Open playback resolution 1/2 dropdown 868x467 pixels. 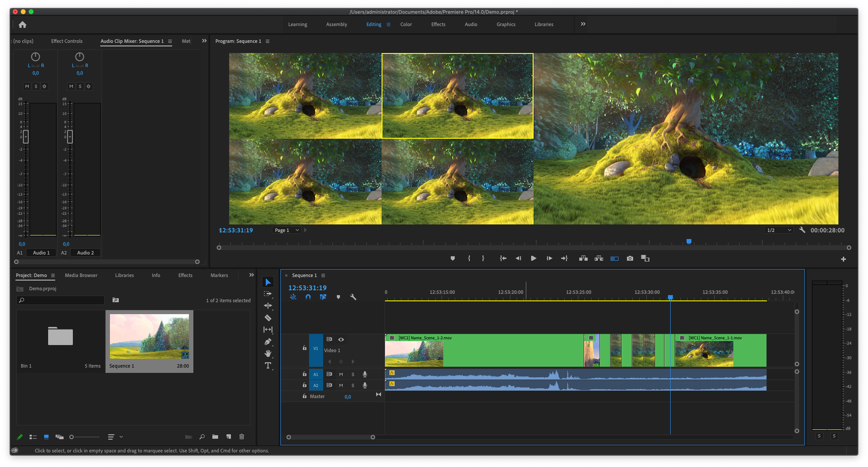(x=779, y=230)
